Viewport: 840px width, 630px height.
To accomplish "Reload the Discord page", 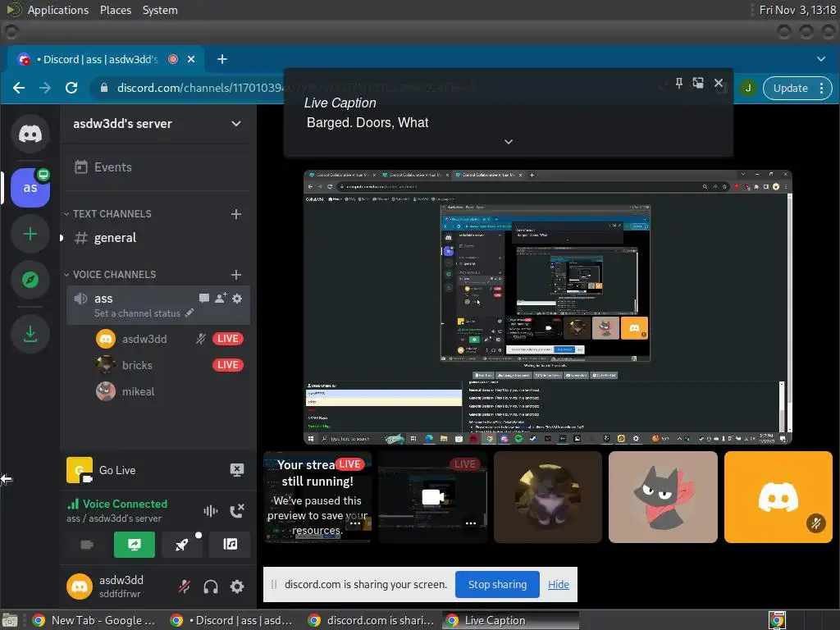I will 71,88.
